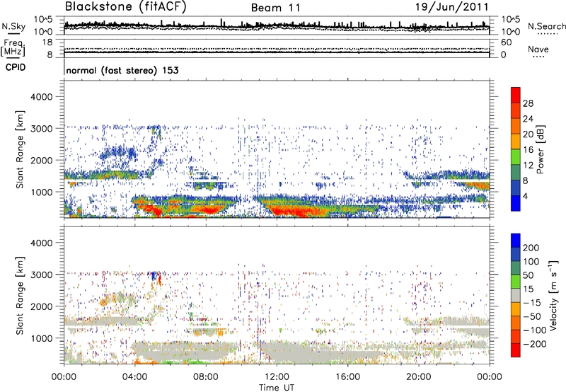
Task: Pick the light green 15–50 Velocity segment
Action: point(516,282)
